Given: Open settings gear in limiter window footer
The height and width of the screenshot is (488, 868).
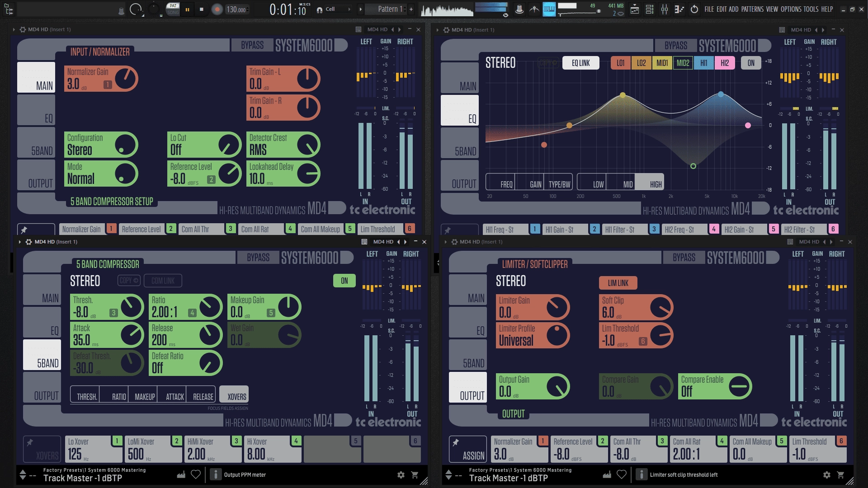Looking at the screenshot, I should click(827, 475).
